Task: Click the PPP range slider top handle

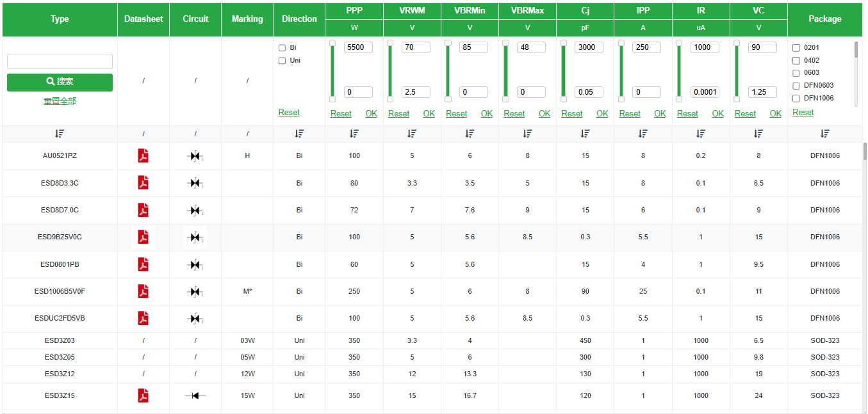Action: tap(332, 44)
